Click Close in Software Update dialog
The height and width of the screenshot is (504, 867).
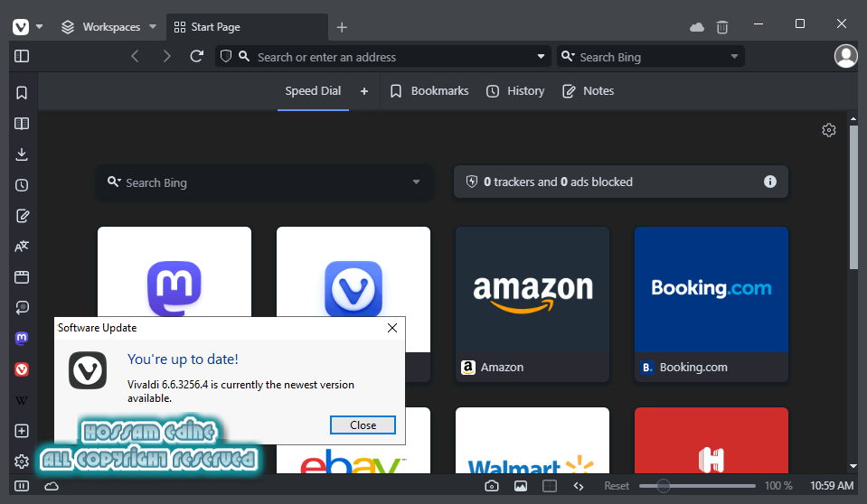363,425
